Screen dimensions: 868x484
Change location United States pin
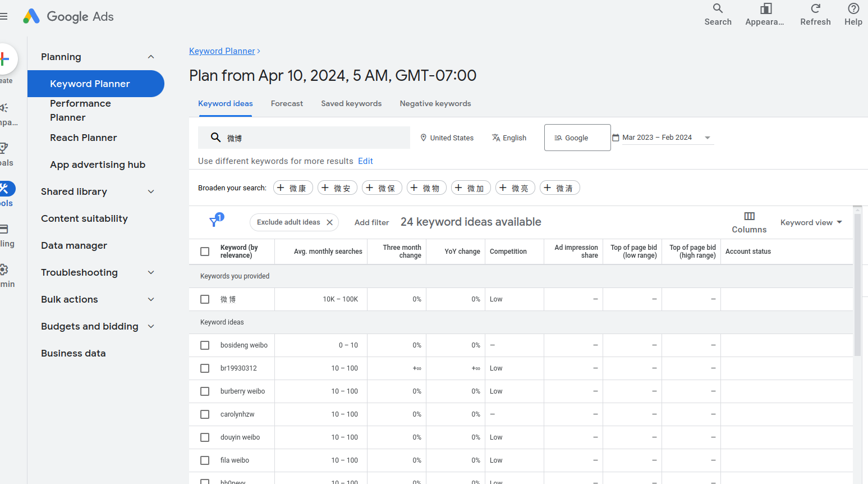(447, 138)
